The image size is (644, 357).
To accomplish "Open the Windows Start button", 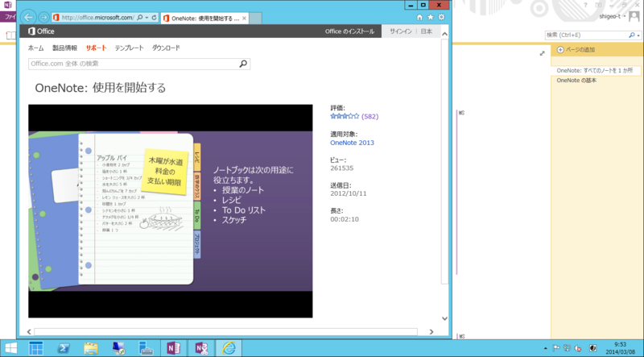I will tap(10, 348).
